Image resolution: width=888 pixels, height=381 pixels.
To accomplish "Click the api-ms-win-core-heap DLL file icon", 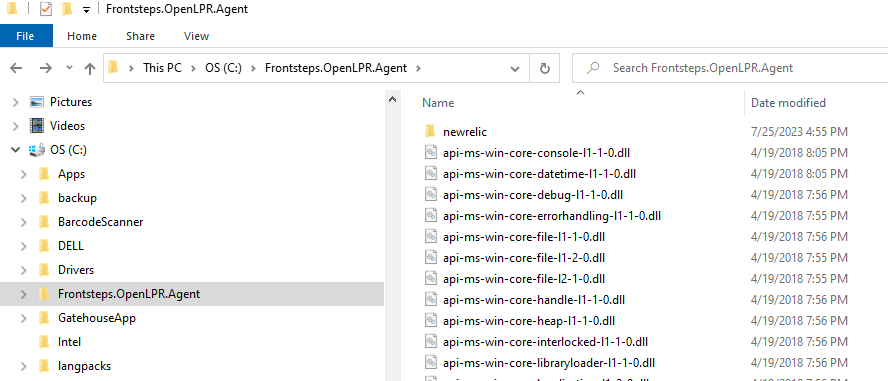I will click(430, 320).
